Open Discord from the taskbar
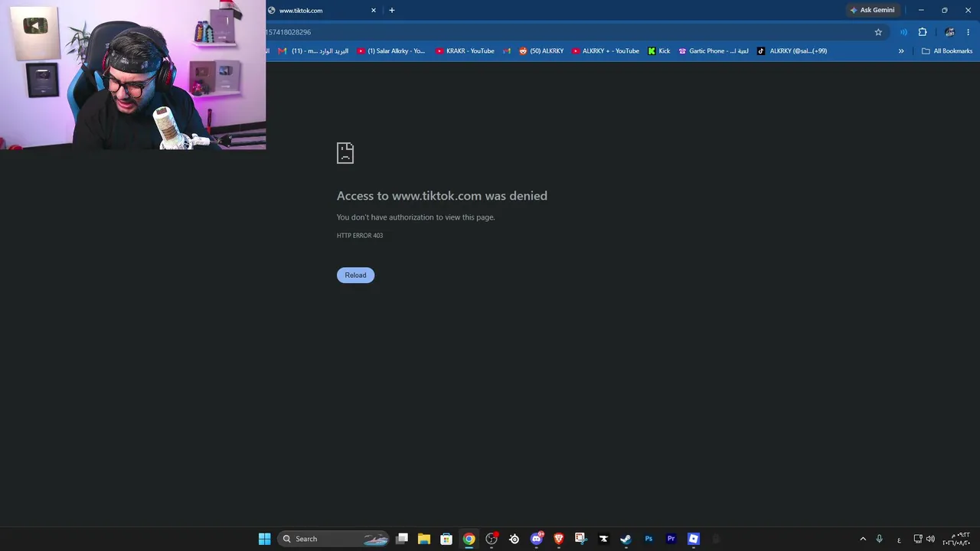980x551 pixels. [x=537, y=539]
